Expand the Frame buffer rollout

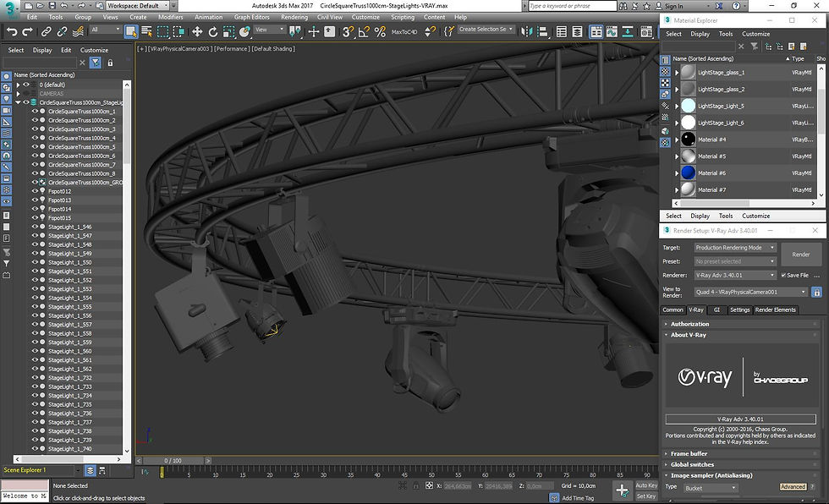coord(689,453)
